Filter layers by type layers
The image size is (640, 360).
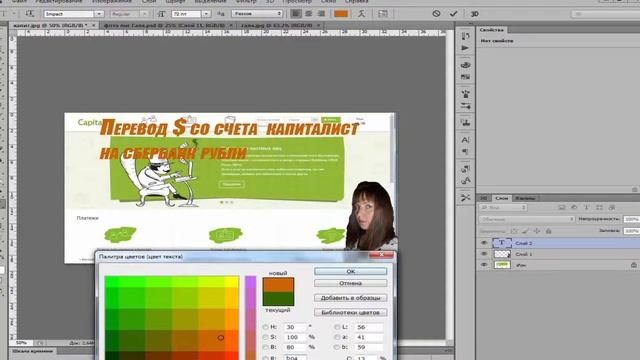[x=587, y=208]
